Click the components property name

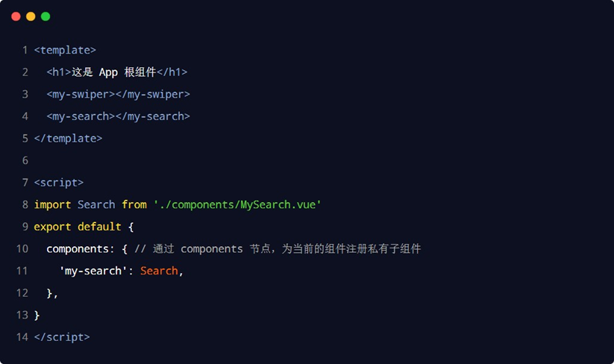coord(78,248)
